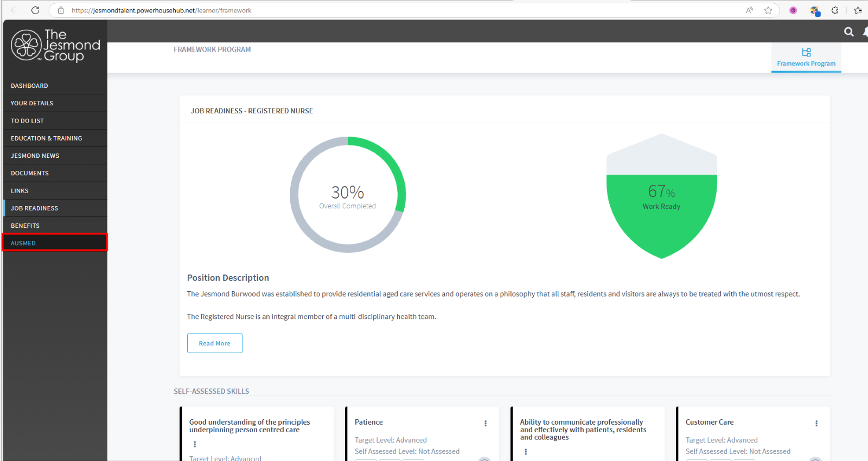Click Patience card Target Level: Advanced text
Screen dimensions: 868x461
pos(391,440)
